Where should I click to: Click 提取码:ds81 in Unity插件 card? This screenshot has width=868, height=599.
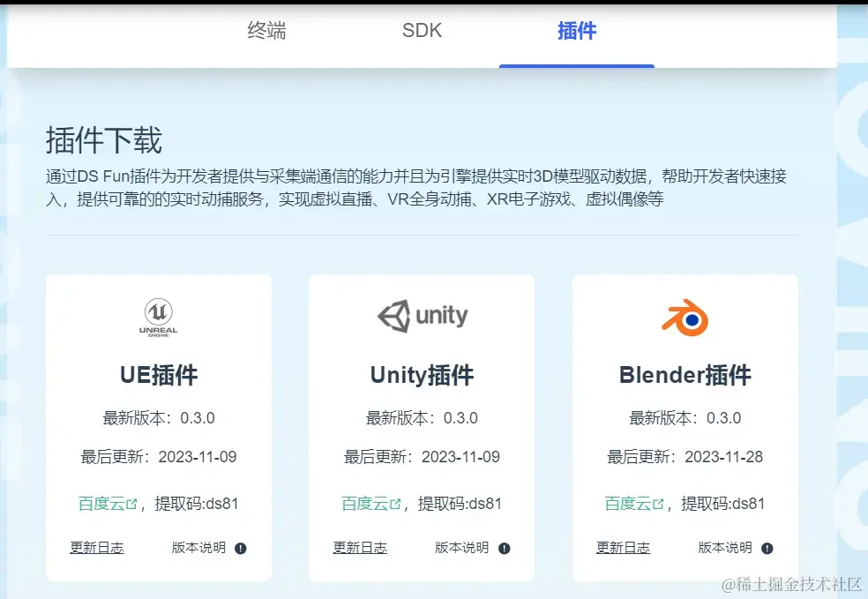(x=460, y=504)
